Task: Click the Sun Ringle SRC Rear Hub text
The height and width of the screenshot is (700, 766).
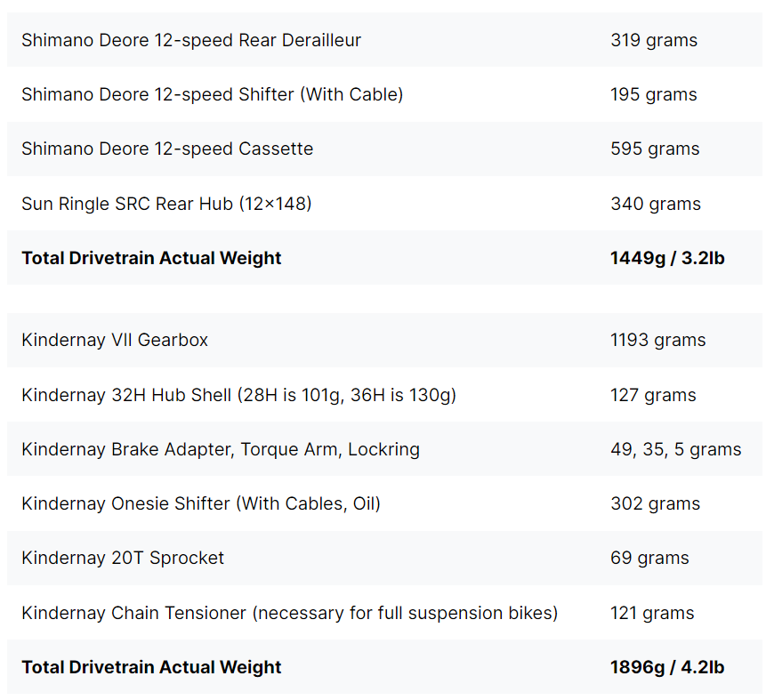Action: pyautogui.click(x=166, y=204)
